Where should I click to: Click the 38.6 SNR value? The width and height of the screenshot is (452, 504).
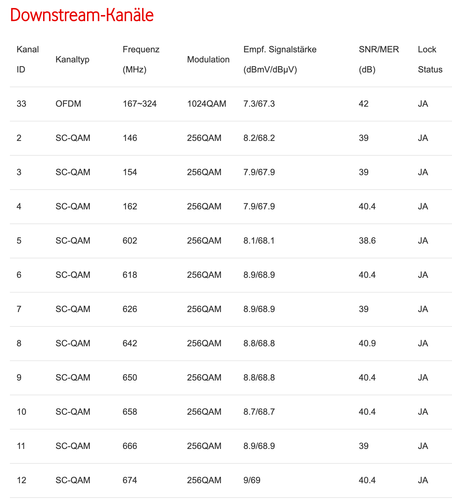367,241
